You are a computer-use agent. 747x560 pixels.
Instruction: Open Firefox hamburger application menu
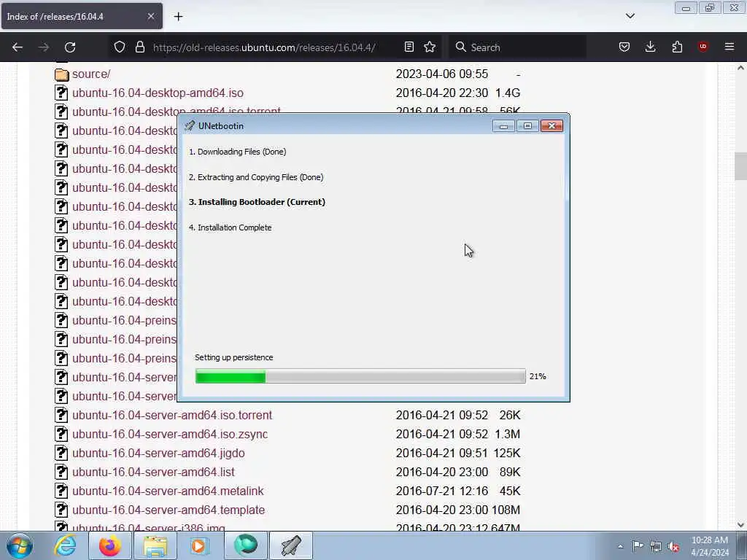(729, 47)
